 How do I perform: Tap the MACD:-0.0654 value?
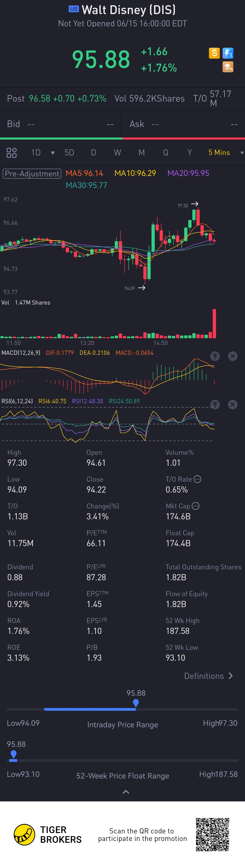click(134, 353)
